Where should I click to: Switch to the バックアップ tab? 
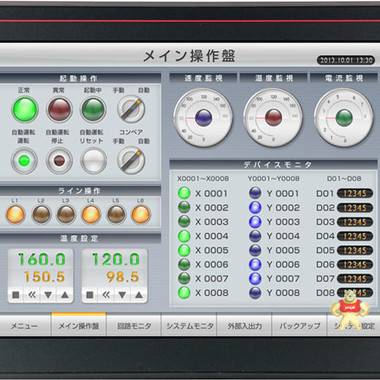pos(299,325)
